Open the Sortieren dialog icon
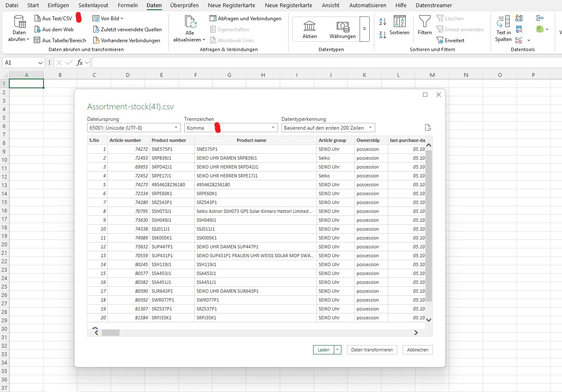 coord(399,22)
